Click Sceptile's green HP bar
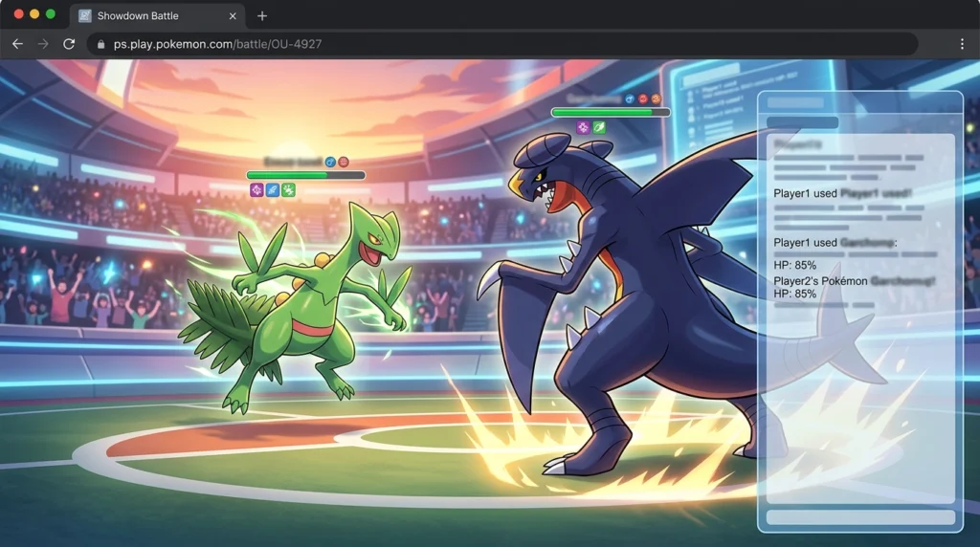 point(306,175)
